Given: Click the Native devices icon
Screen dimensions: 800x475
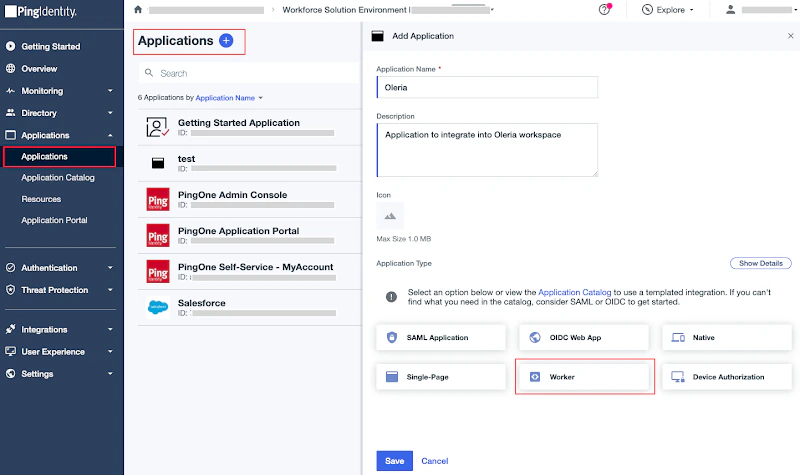Looking at the screenshot, I should click(678, 337).
